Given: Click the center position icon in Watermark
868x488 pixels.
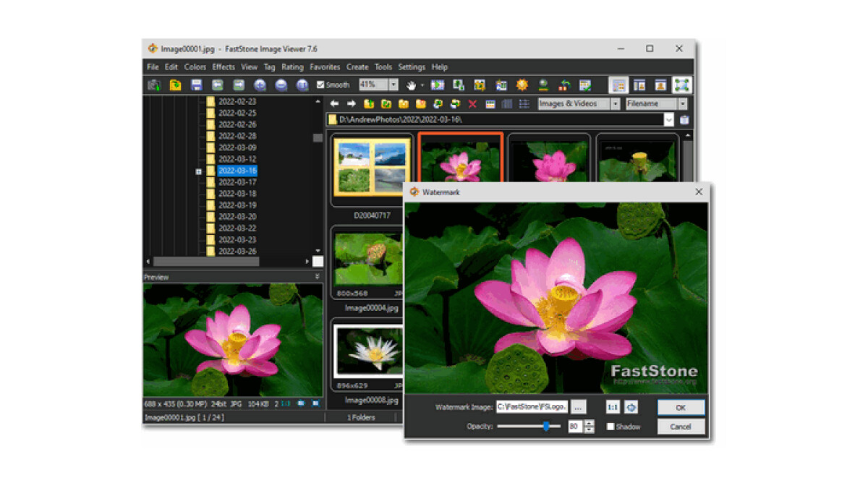Looking at the screenshot, I should [x=631, y=407].
